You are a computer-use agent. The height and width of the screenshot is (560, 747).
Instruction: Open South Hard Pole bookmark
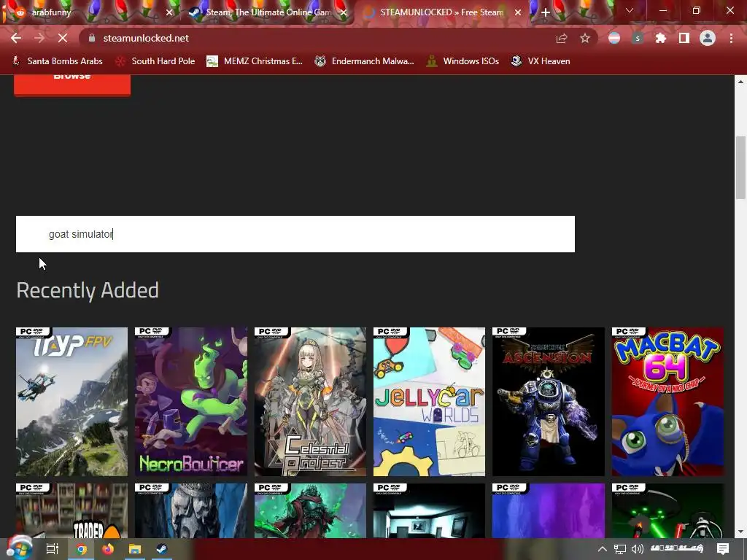tap(156, 61)
